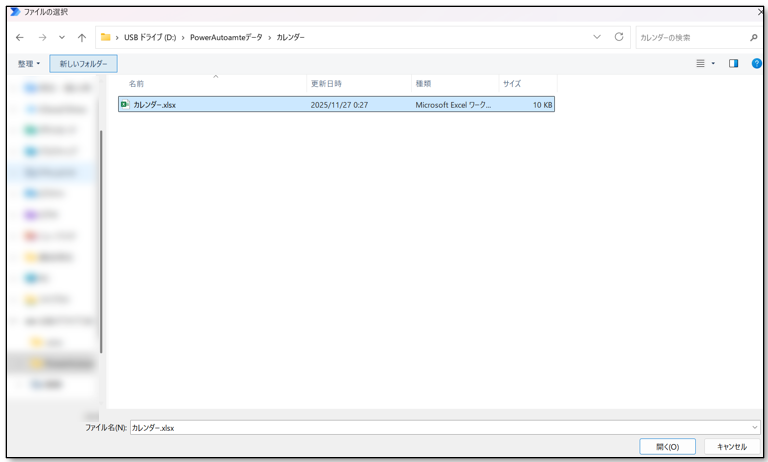768x462 pixels.
Task: Sort files by サイズ column
Action: click(x=511, y=84)
